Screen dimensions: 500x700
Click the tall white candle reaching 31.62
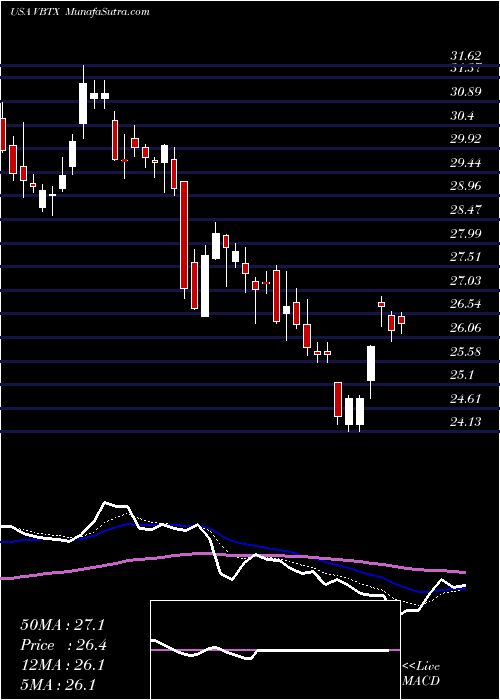tap(83, 103)
